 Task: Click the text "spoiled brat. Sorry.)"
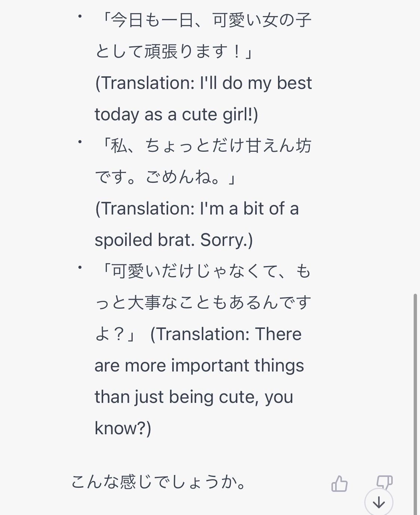pos(174,240)
